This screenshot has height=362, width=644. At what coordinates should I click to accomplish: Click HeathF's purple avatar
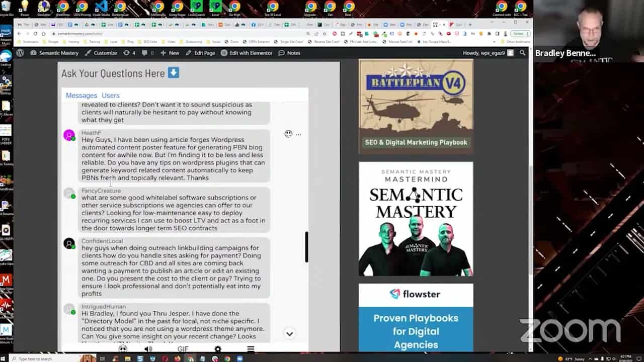[x=69, y=135]
